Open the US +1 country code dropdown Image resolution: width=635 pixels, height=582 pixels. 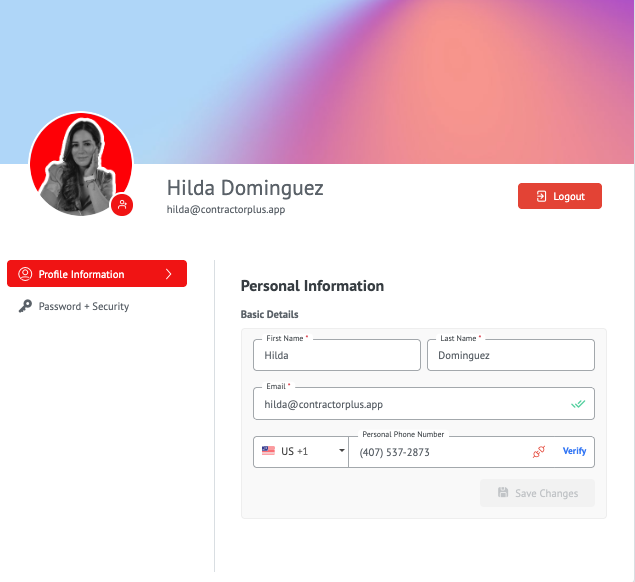301,452
